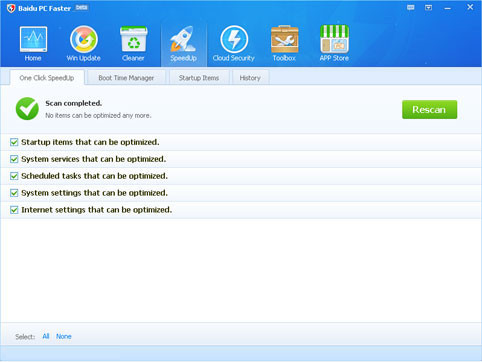Switch to the History tab
Image resolution: width=482 pixels, height=362 pixels.
point(250,78)
